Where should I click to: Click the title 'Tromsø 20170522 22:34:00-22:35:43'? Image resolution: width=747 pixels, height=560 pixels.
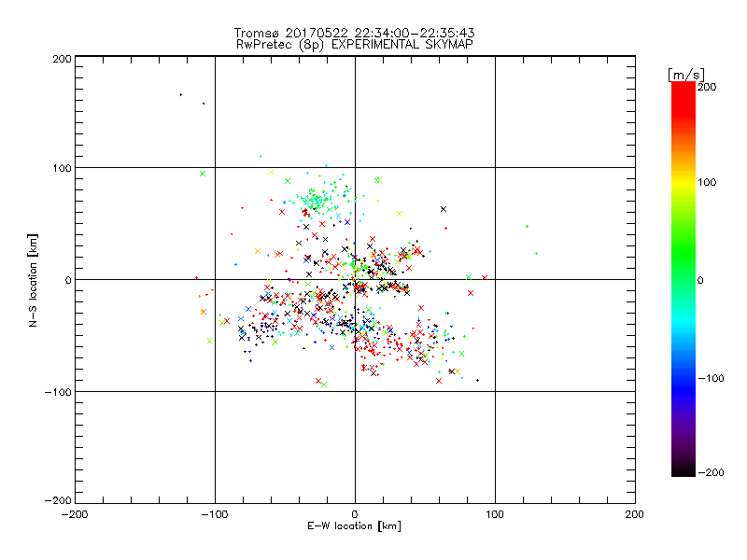coord(355,33)
